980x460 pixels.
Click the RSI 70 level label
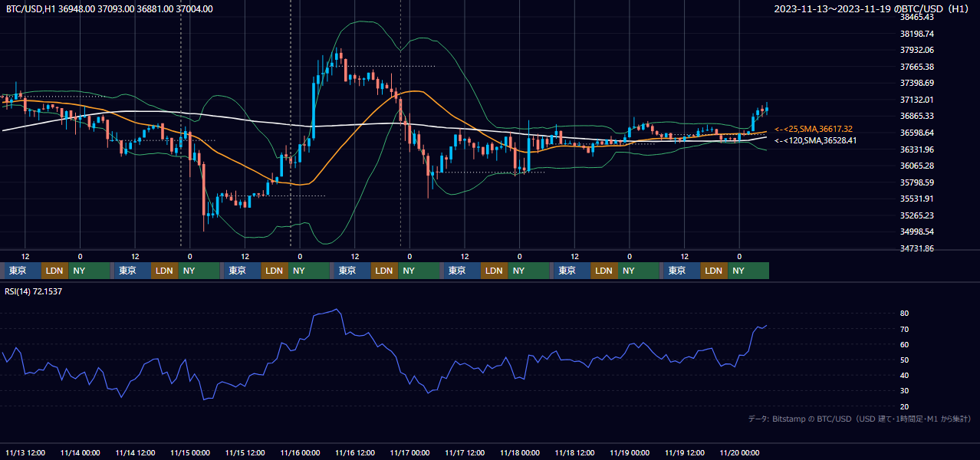(x=904, y=329)
